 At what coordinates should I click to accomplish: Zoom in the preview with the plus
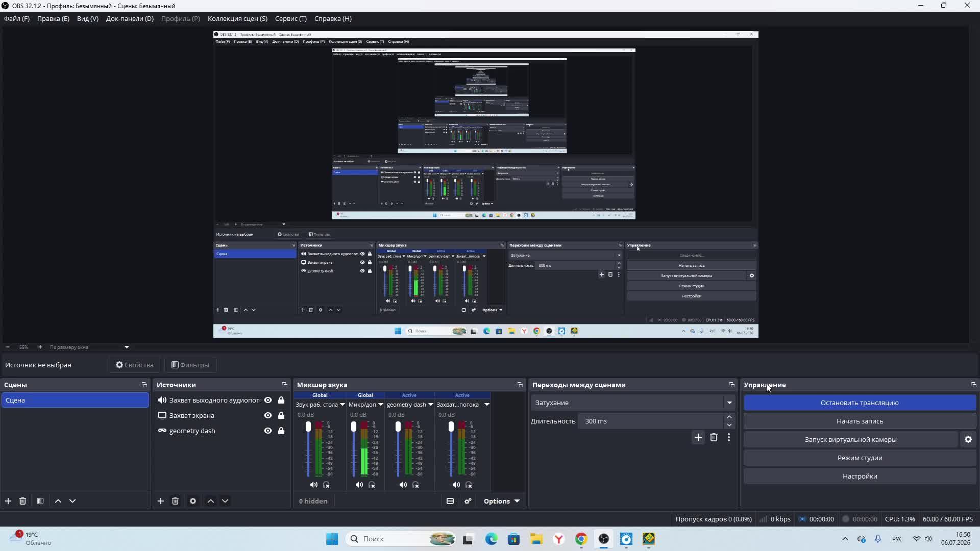(x=40, y=347)
